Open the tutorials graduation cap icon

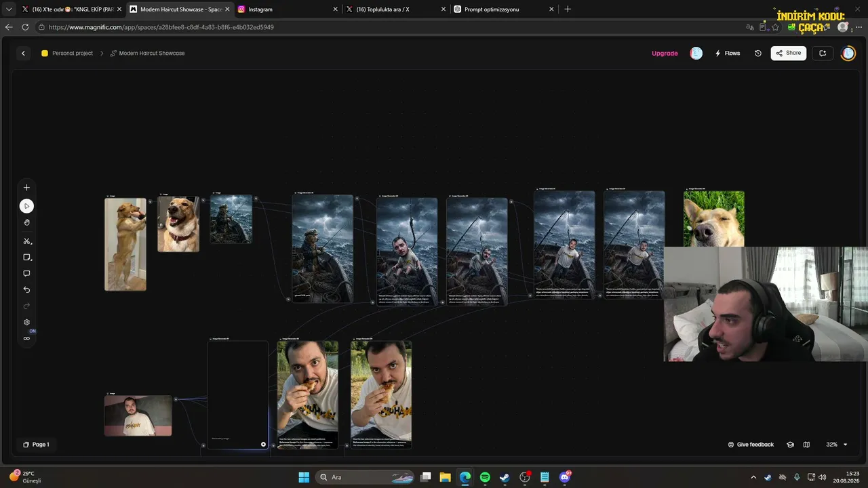point(790,445)
